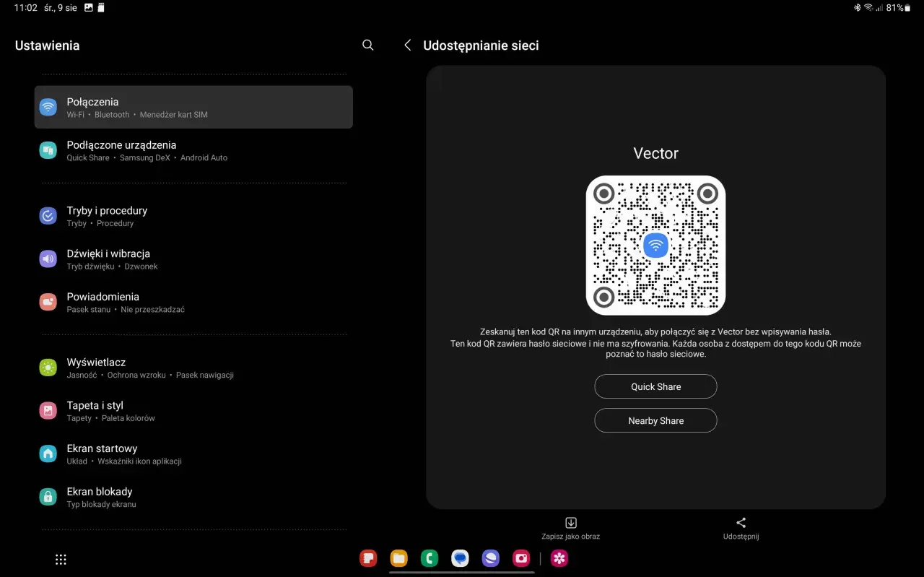Image resolution: width=924 pixels, height=577 pixels.
Task: Tap the search magnifier in Ustawienia
Action: pos(367,45)
